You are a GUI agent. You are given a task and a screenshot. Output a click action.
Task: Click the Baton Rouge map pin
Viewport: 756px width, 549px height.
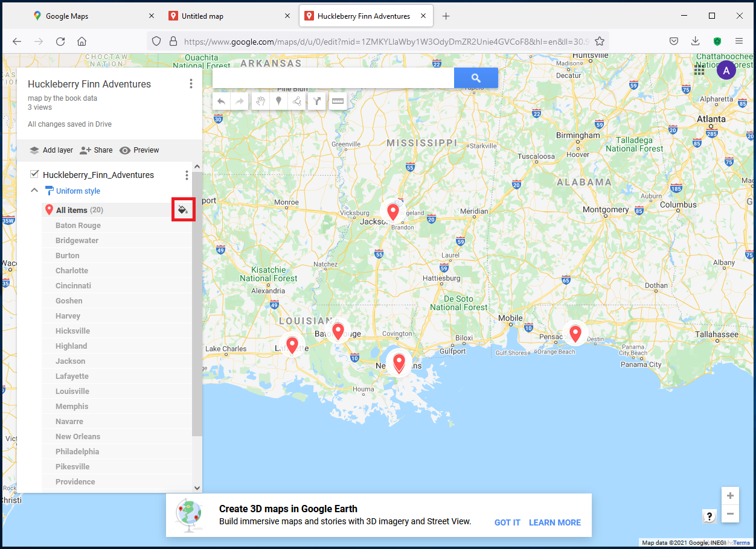point(338,331)
